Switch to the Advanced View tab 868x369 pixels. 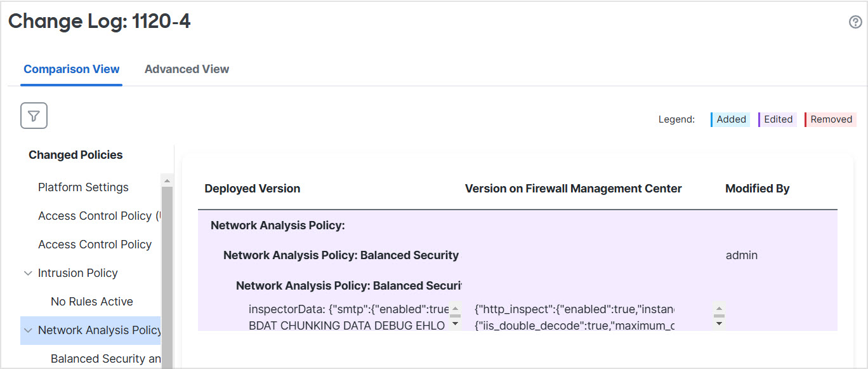tap(187, 69)
